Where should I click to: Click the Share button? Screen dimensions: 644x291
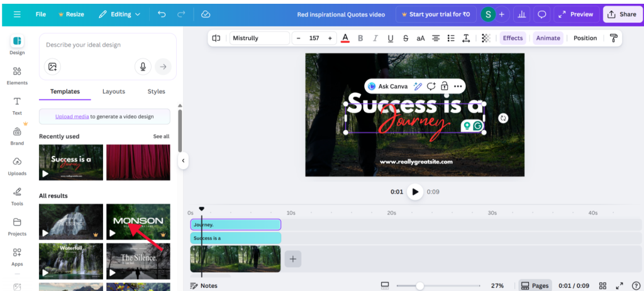point(622,14)
